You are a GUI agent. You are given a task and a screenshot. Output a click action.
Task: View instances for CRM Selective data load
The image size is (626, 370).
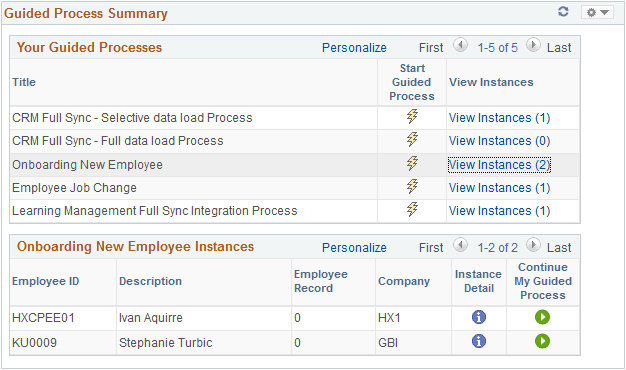(x=499, y=118)
